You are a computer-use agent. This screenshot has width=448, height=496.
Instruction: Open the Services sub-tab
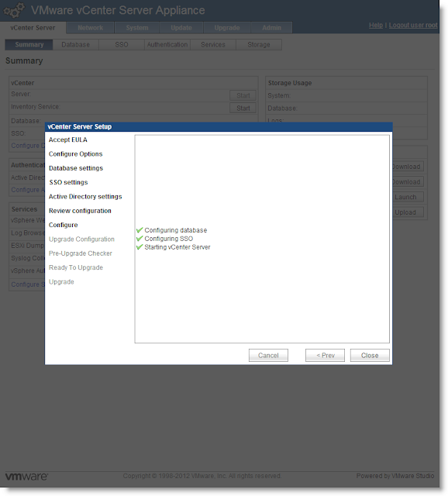pyautogui.click(x=213, y=45)
